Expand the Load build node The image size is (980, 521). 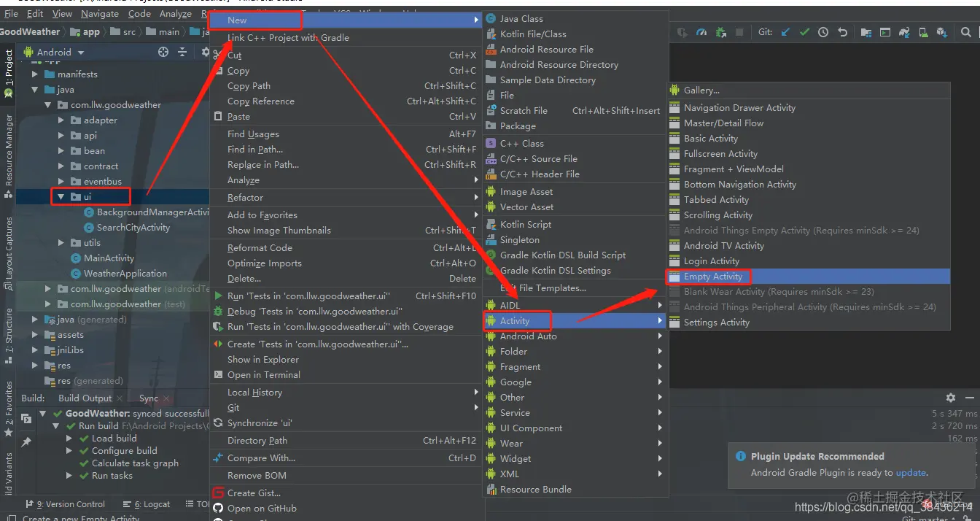click(x=69, y=439)
